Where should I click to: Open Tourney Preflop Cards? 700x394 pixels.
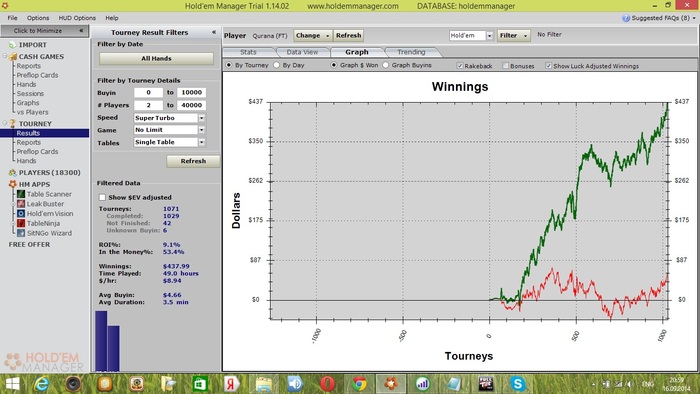click(x=38, y=152)
